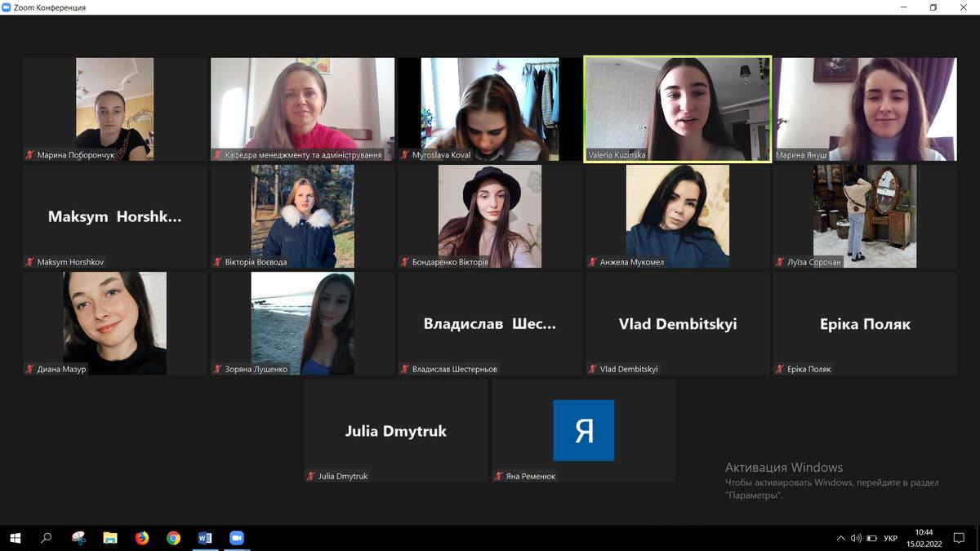The image size is (980, 551).
Task: Click the Zoom icon in the taskbar
Action: 237,538
